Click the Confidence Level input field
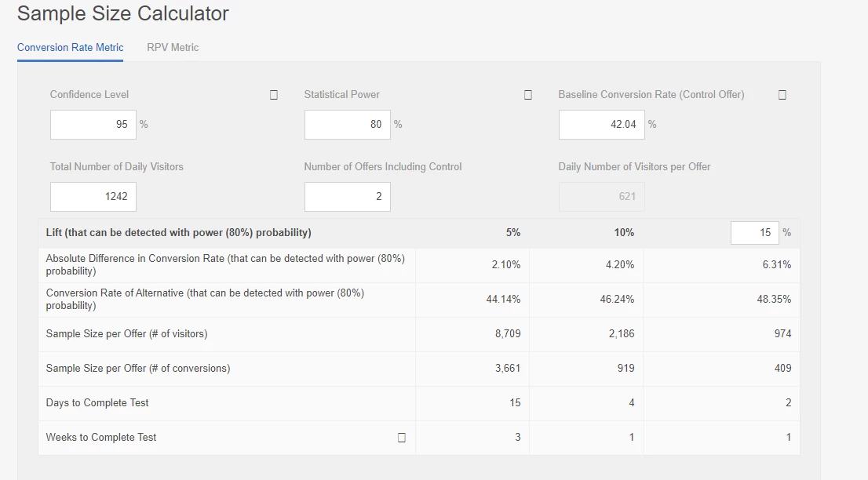The image size is (868, 480). [93, 125]
